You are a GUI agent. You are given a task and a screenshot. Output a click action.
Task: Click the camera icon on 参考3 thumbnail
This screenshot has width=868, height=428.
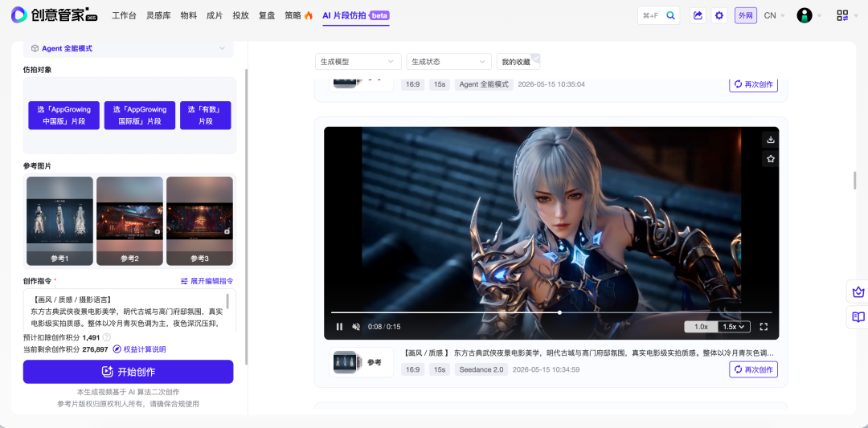tap(227, 232)
